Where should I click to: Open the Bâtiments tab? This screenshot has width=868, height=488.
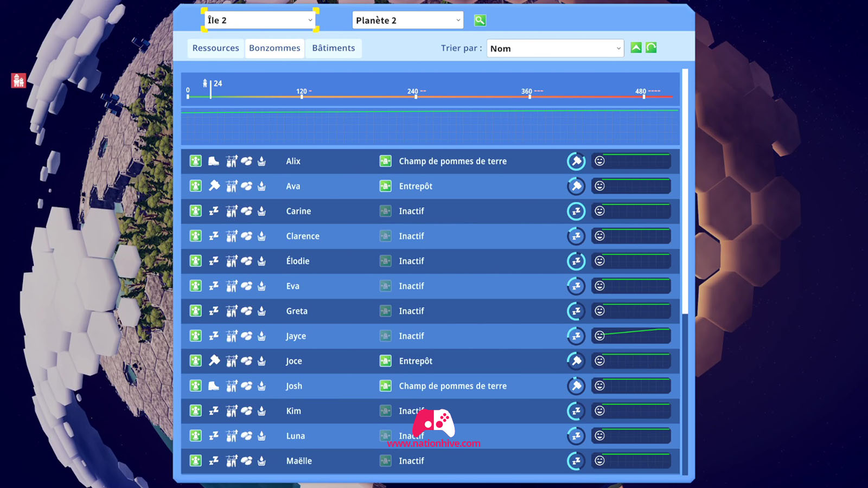pyautogui.click(x=333, y=48)
